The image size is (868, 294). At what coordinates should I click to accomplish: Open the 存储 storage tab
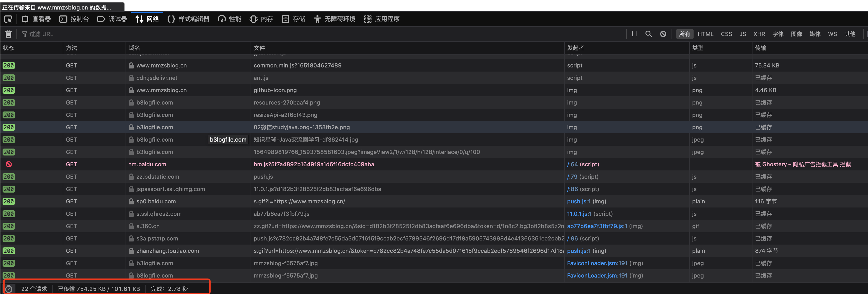293,19
